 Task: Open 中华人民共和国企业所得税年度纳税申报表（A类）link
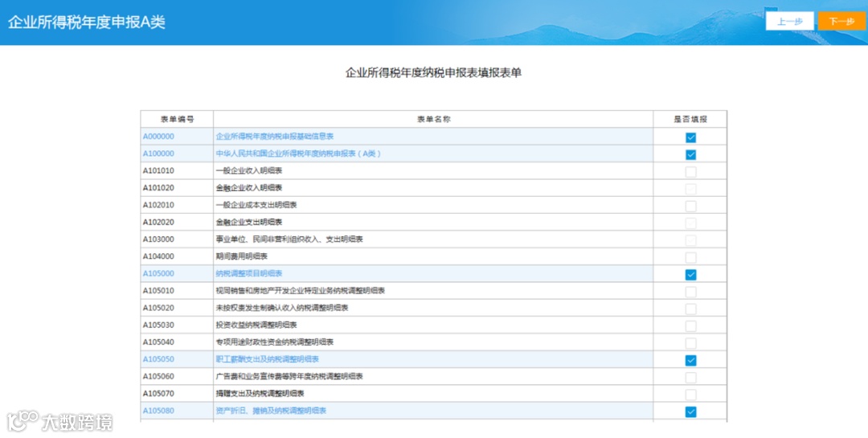point(298,154)
